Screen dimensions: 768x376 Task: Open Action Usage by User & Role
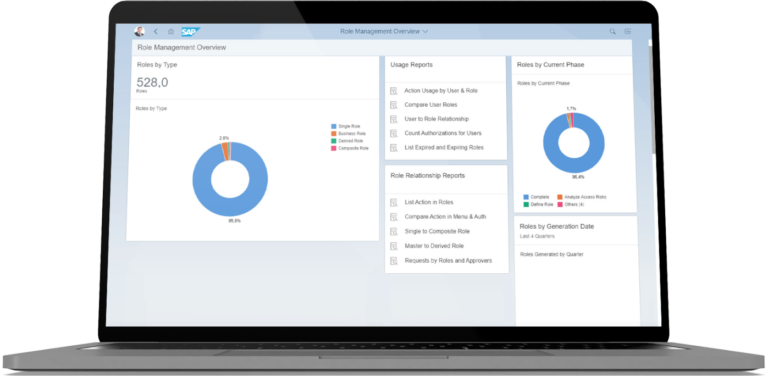pyautogui.click(x=441, y=91)
